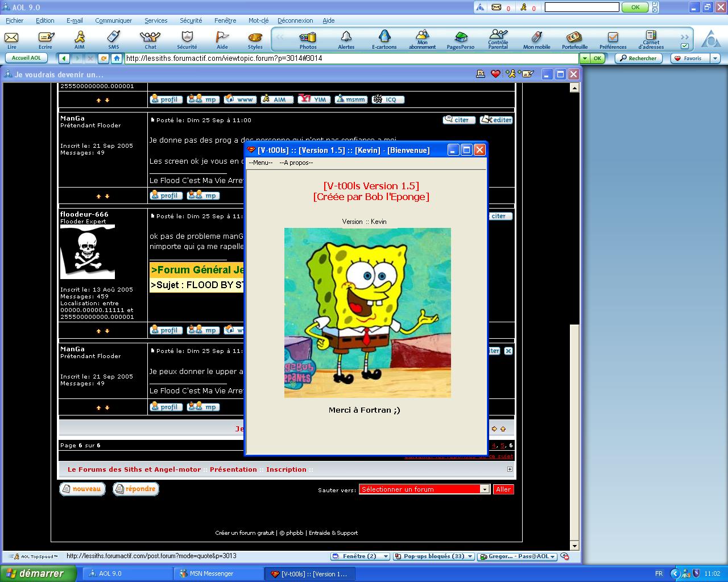Screen dimensions: 728x582
Task: Open the 'Sélectionner un forum' dropdown
Action: pos(485,489)
